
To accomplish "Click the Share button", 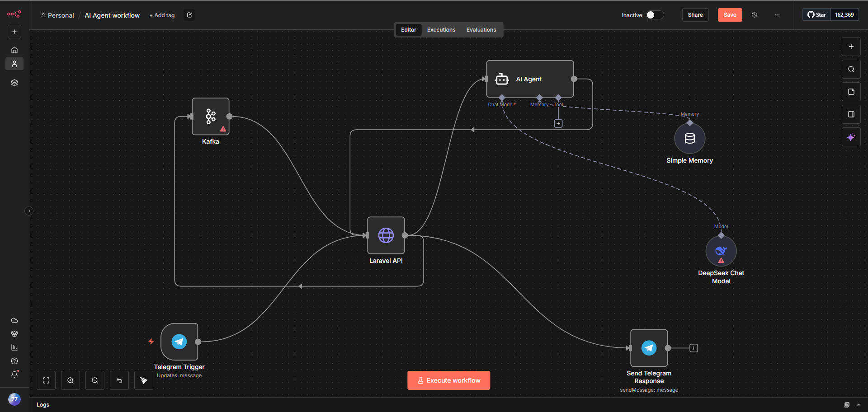I will pos(695,15).
